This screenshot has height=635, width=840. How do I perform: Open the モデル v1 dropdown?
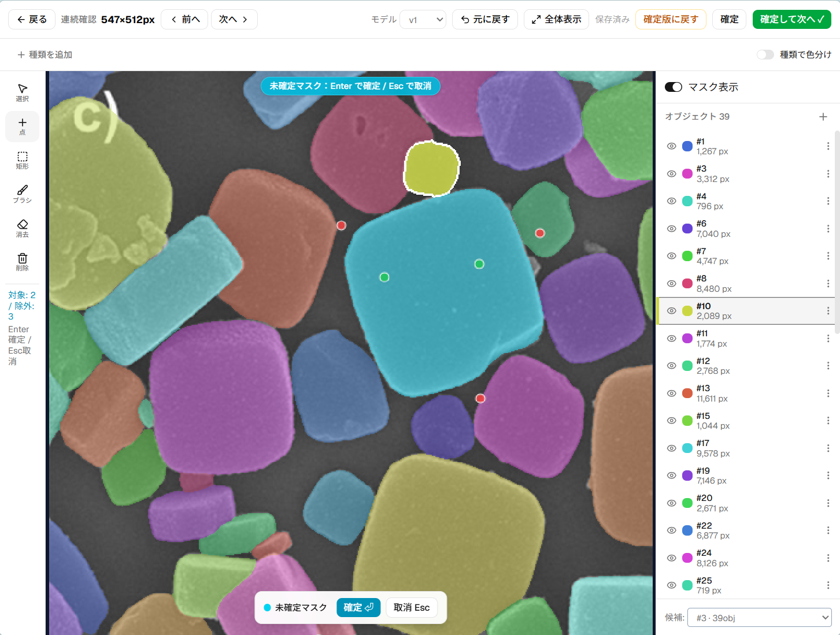pyautogui.click(x=423, y=20)
